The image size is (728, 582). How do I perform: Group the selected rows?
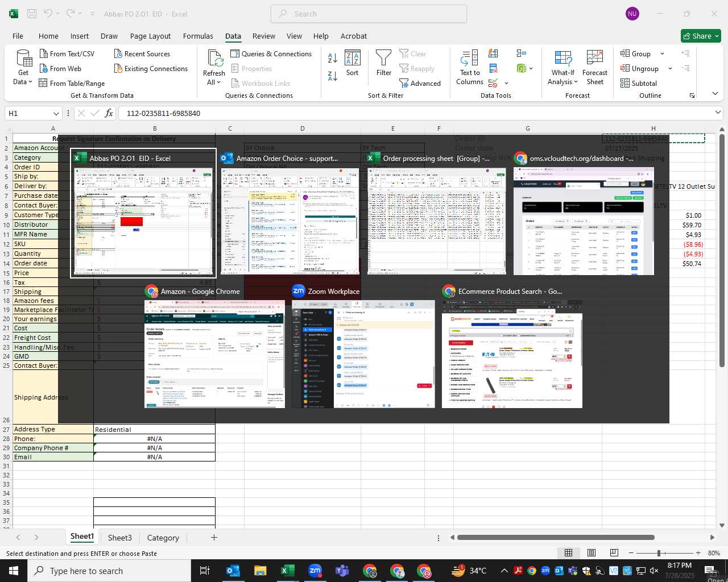point(636,53)
